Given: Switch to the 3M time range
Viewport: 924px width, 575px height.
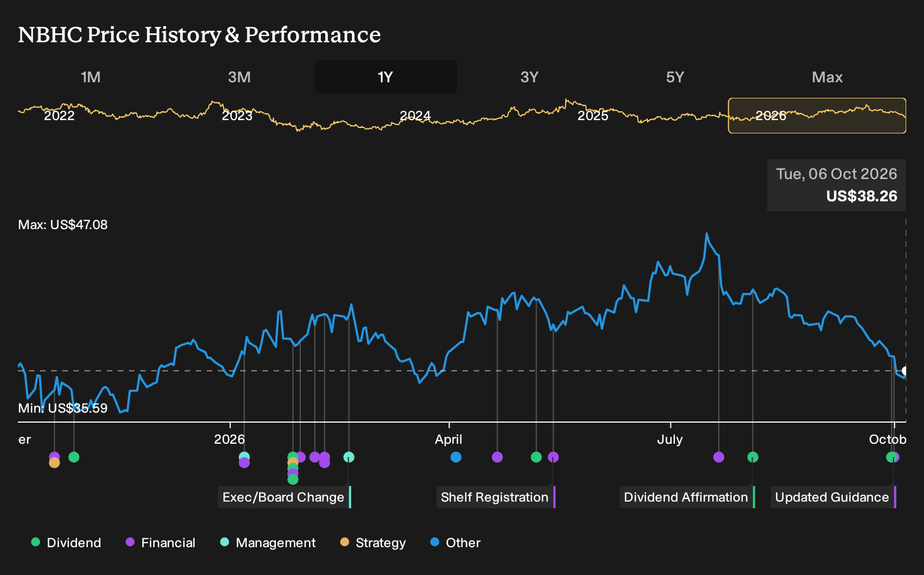Looking at the screenshot, I should click(x=239, y=77).
